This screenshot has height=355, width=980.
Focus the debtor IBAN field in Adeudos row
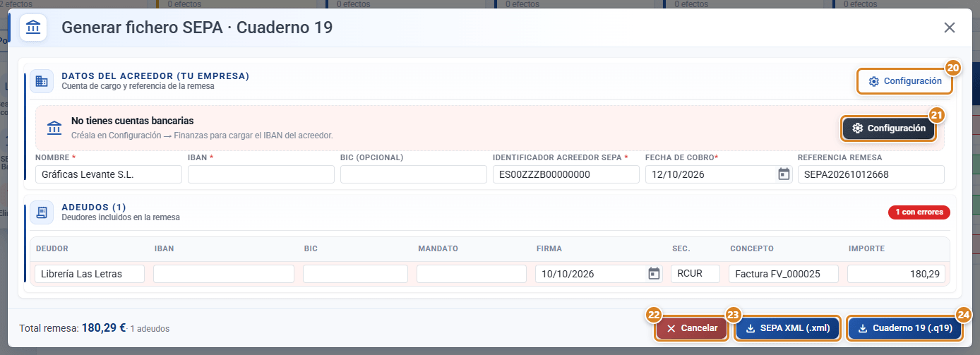point(224,274)
